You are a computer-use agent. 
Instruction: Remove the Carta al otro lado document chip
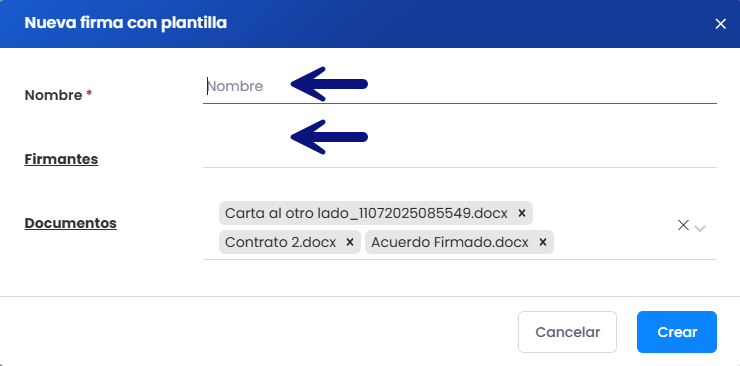coord(521,213)
